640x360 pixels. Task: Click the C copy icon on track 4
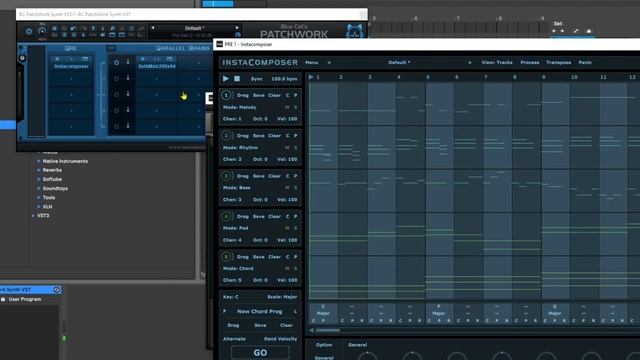(287, 216)
